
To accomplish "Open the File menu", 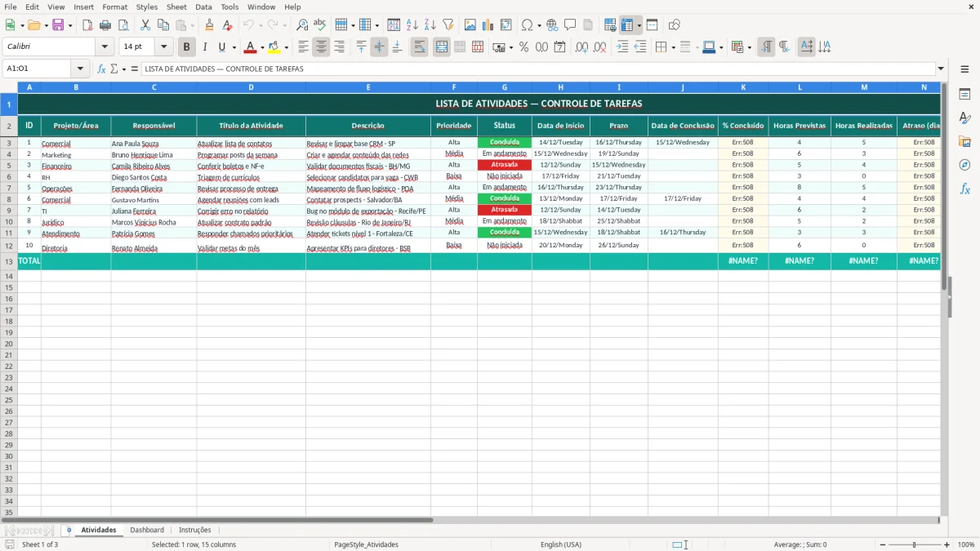I will tap(11, 7).
